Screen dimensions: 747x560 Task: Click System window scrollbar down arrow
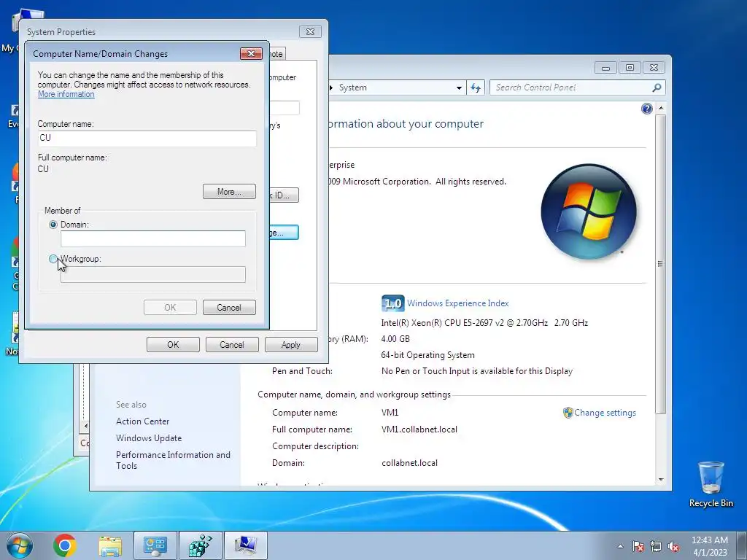pos(661,480)
